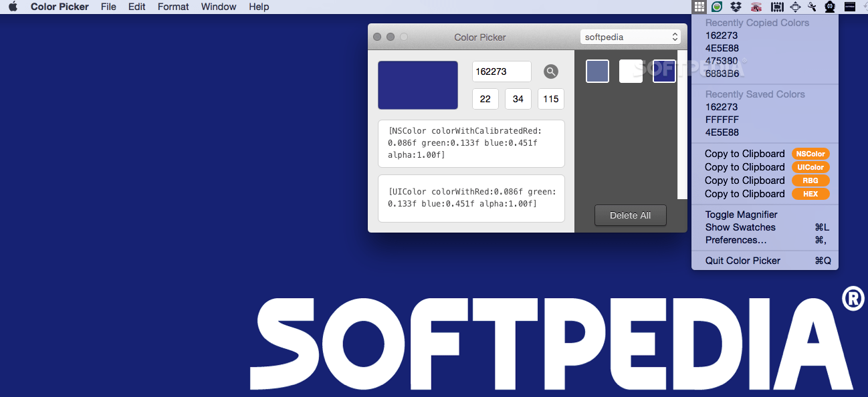Click the wrench icon in the menu bar

tap(812, 7)
